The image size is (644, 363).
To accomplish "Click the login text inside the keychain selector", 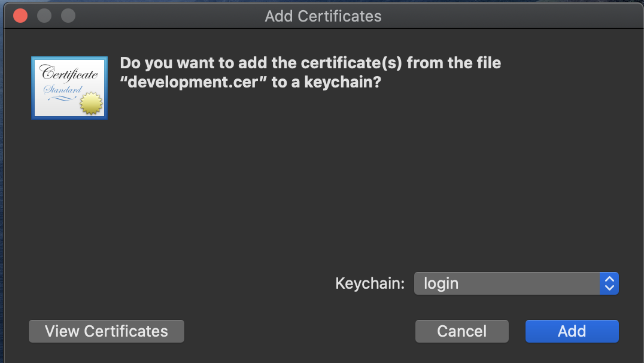I will point(441,283).
